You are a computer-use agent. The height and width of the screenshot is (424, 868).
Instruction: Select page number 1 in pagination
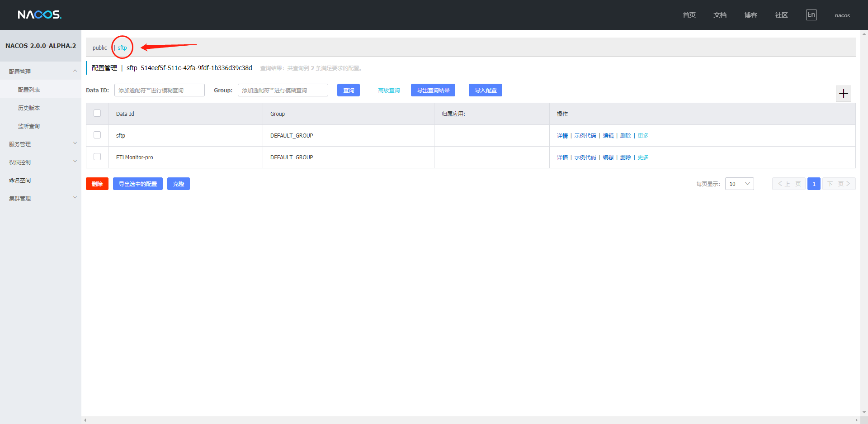pyautogui.click(x=814, y=184)
